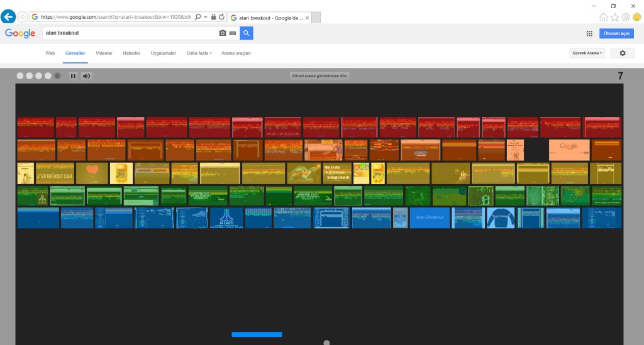Image resolution: width=644 pixels, height=345 pixels.
Task: Click the blue paddle
Action: coord(257,334)
